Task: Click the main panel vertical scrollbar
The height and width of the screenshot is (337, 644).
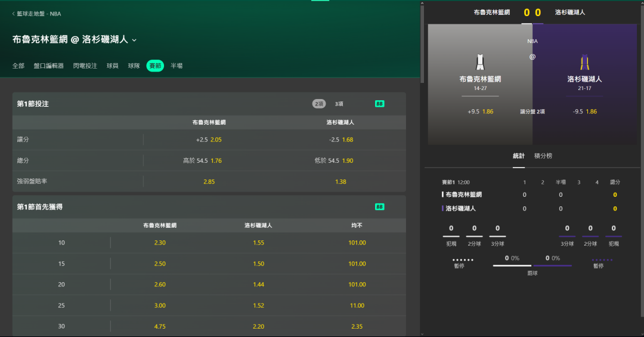Action: point(422,44)
